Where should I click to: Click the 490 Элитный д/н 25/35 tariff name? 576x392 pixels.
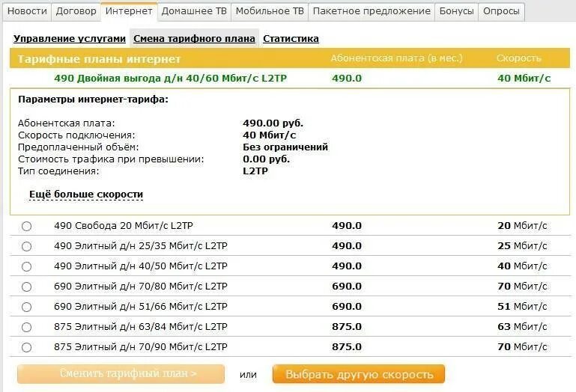[141, 246]
